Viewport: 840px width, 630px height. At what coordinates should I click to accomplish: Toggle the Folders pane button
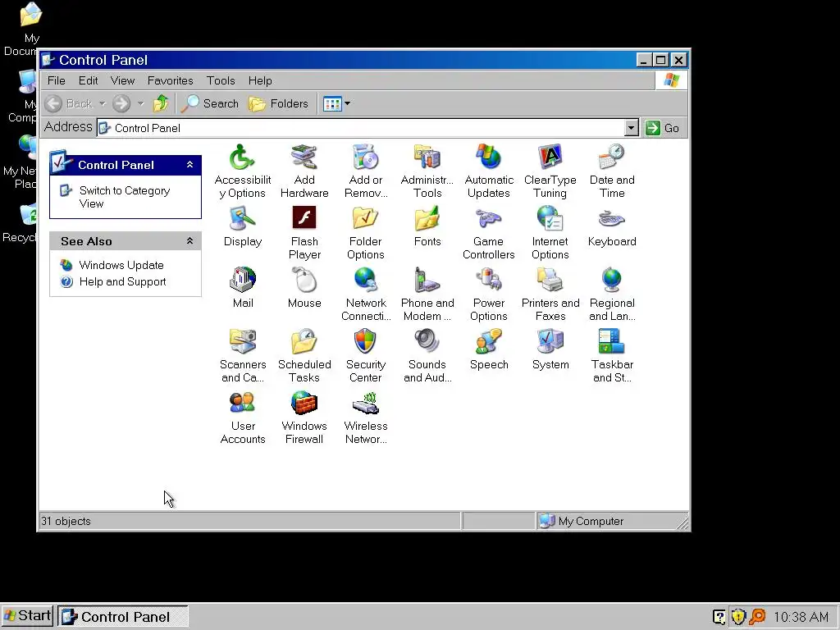[x=279, y=103]
